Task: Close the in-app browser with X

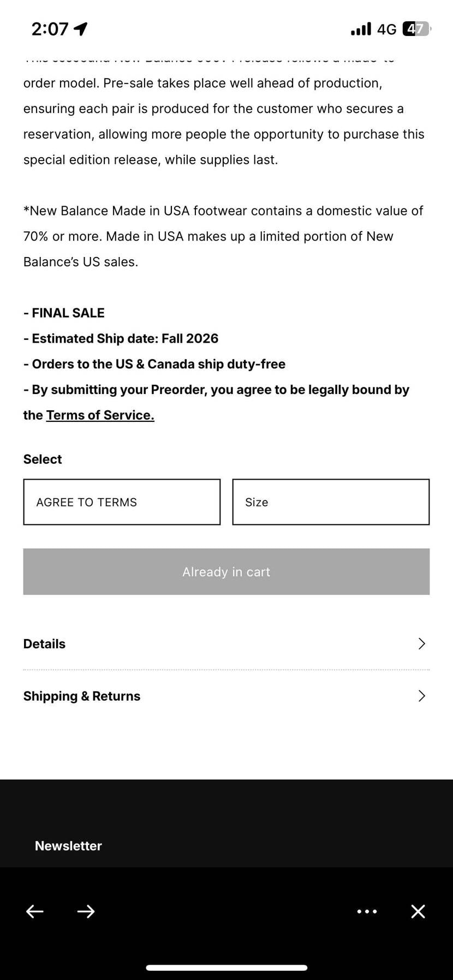Action: coord(418,911)
